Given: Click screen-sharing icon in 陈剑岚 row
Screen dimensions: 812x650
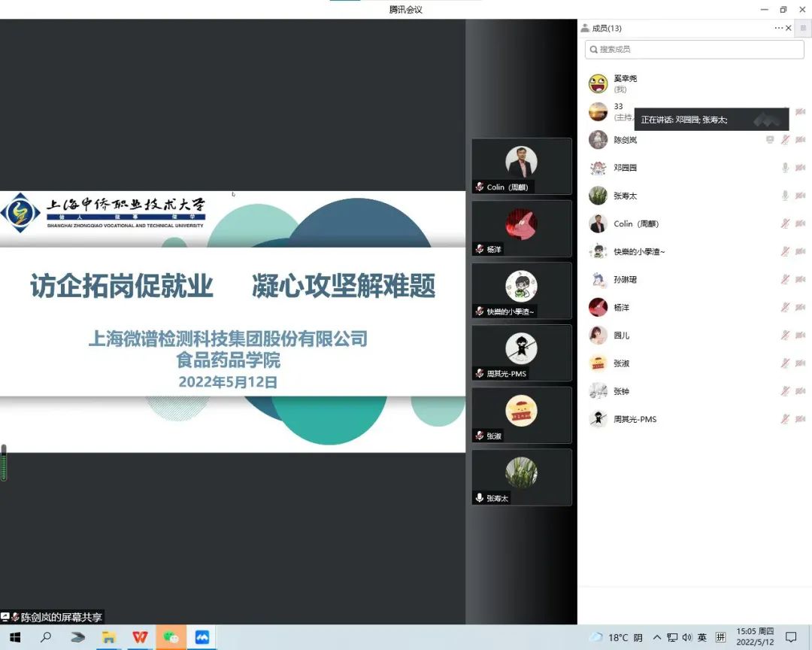Looking at the screenshot, I should tap(770, 139).
